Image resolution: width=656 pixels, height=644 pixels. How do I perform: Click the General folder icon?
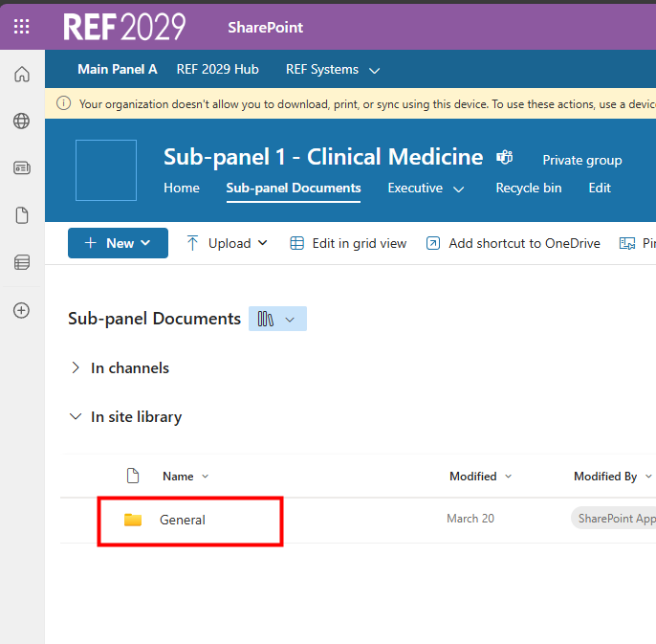[x=133, y=520]
